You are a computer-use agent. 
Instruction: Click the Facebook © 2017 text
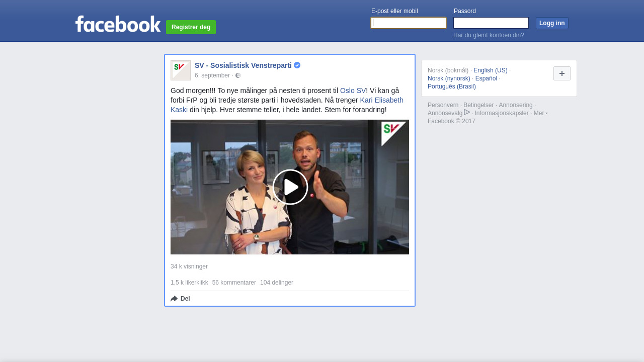[x=451, y=121]
